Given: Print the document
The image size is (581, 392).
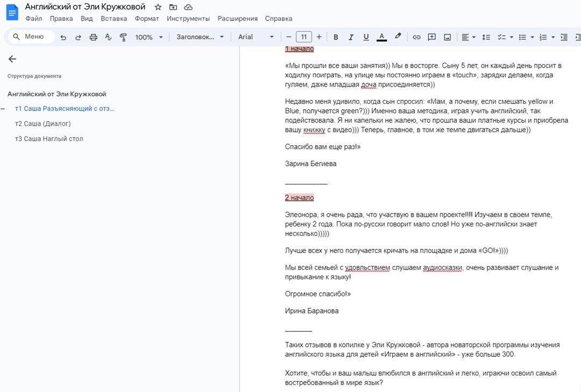Looking at the screenshot, I should [94, 37].
